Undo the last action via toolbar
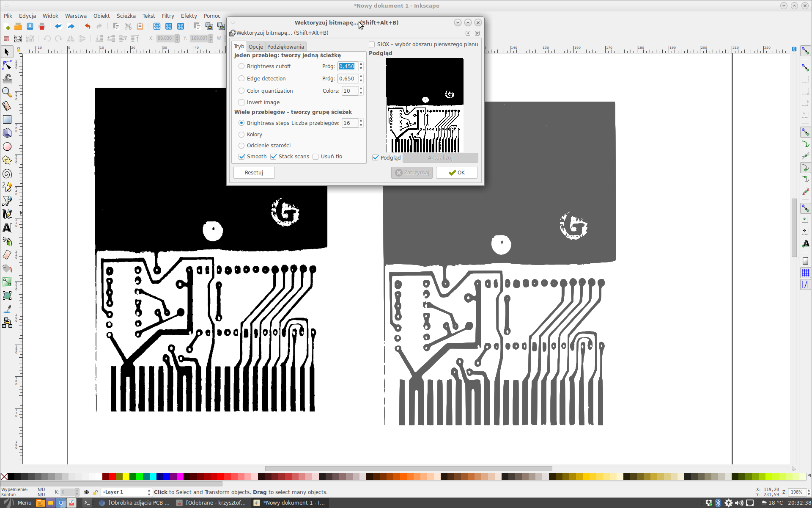Screen dimensions: 812x508 (88, 27)
